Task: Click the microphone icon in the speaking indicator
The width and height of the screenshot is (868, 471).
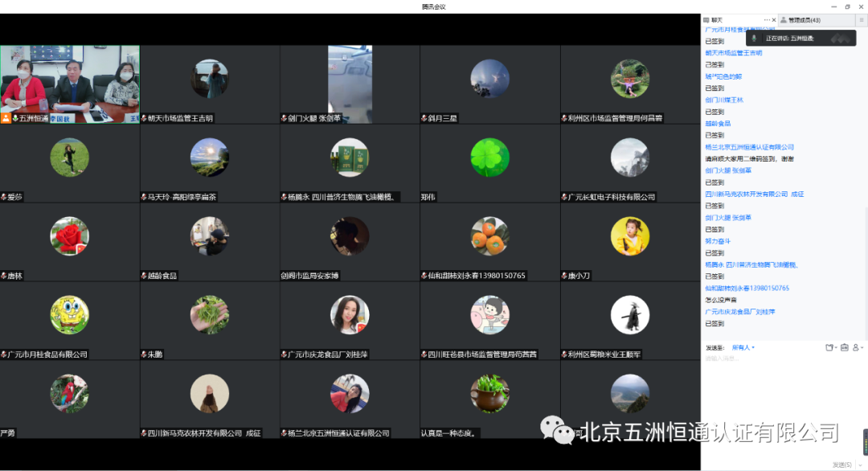Action: pos(754,37)
